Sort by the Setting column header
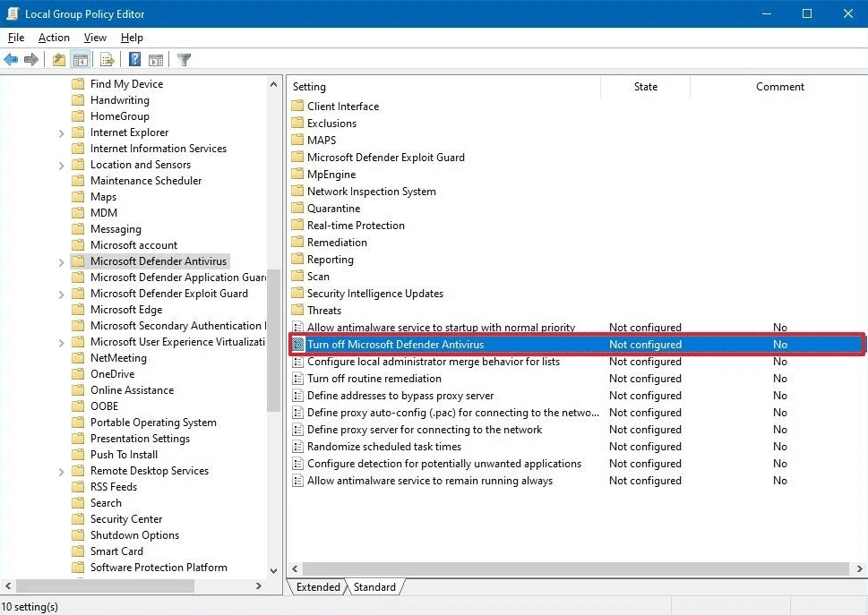The height and width of the screenshot is (615, 868). (444, 86)
